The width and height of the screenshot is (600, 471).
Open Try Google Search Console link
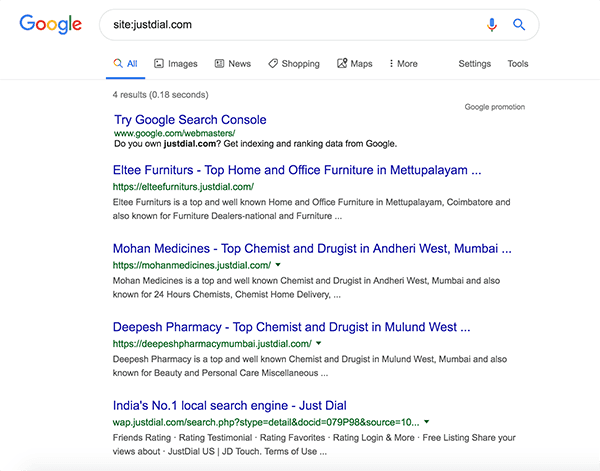click(x=190, y=120)
